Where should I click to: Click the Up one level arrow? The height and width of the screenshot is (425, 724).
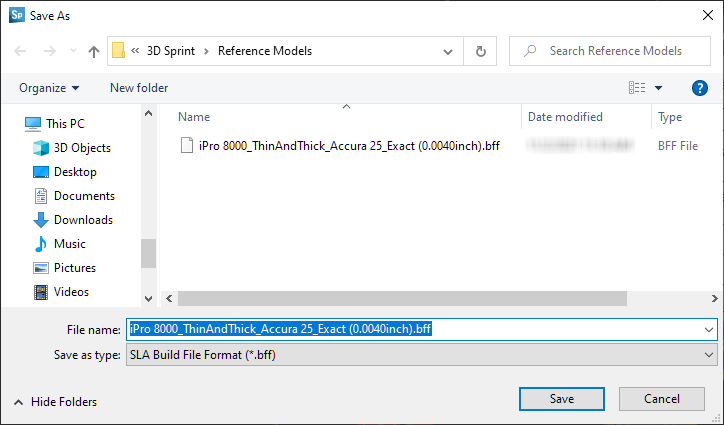coord(94,51)
